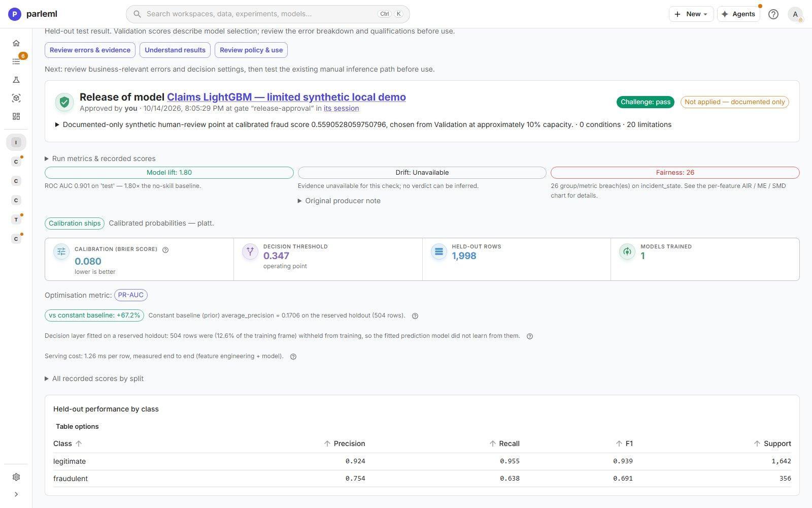Click the parleml logo icon

tap(15, 14)
